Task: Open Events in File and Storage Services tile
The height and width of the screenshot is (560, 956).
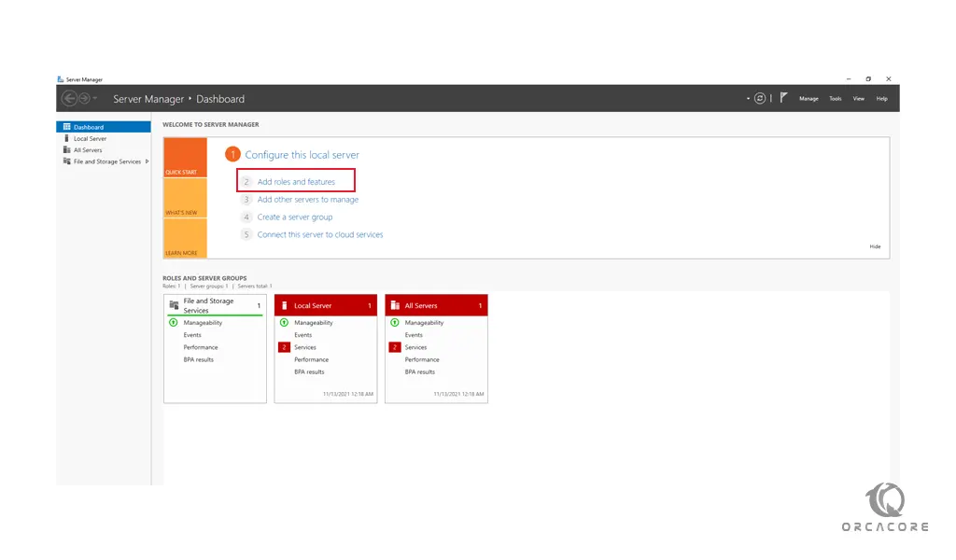Action: click(x=192, y=335)
